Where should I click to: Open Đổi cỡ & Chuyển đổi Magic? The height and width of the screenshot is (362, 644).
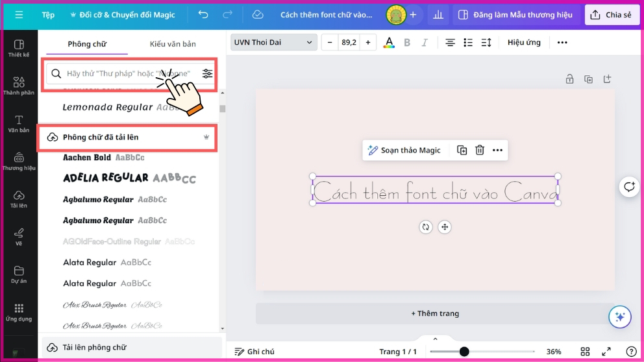click(123, 15)
